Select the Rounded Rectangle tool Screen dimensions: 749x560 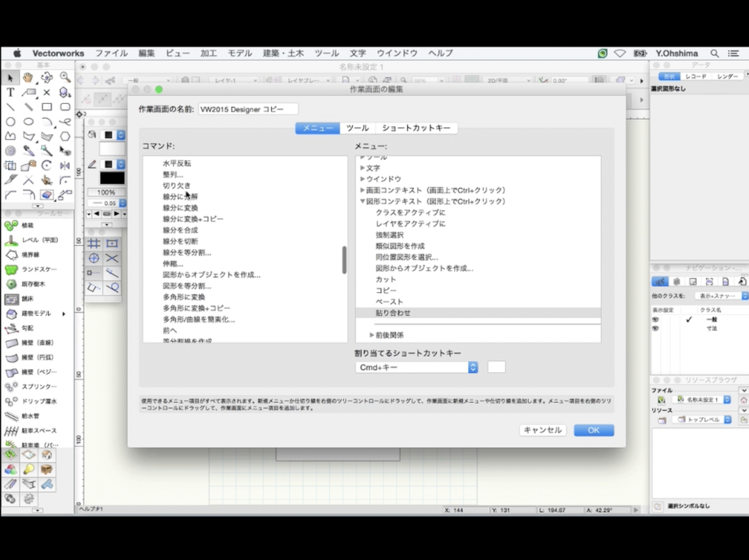65,107
